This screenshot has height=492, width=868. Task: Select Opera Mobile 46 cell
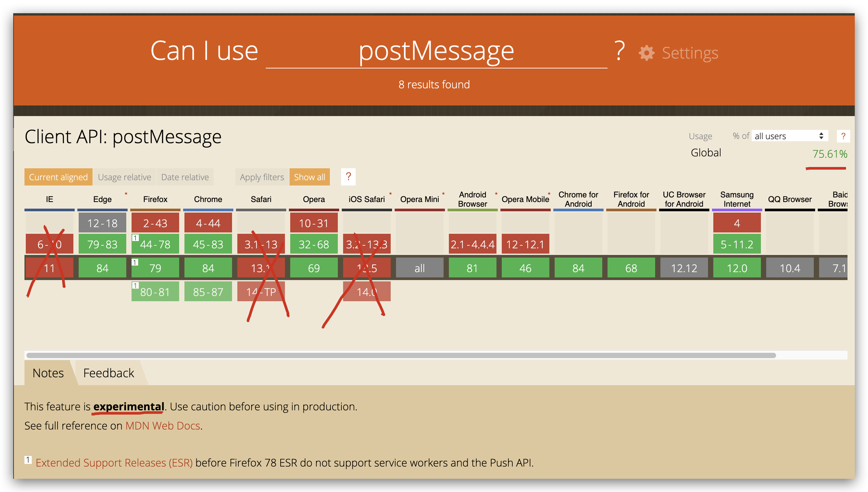coord(525,268)
